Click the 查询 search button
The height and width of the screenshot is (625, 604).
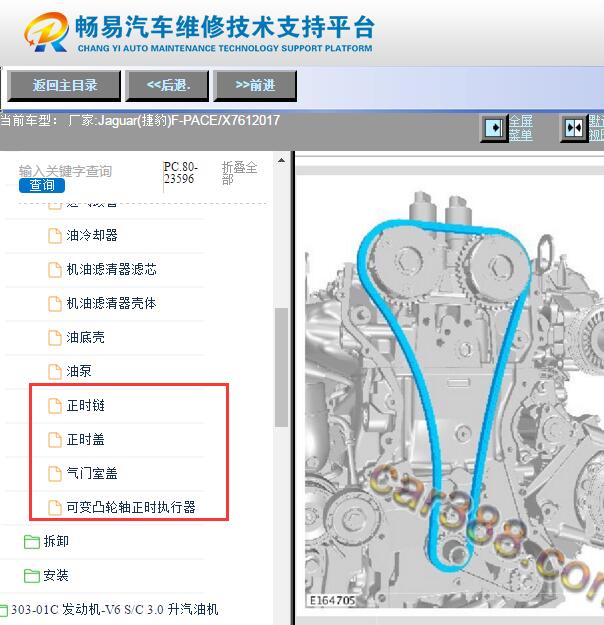tap(42, 185)
